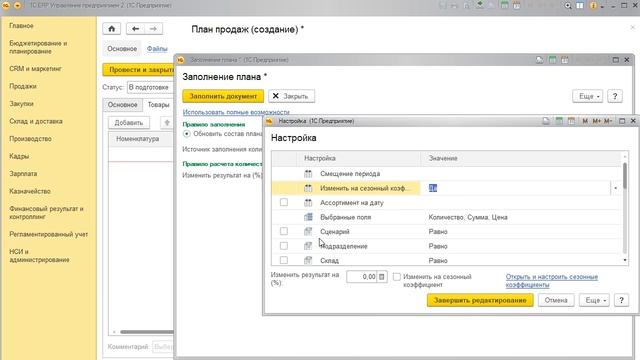Open the Основное tab beside Товары
This screenshot has width=640, height=360.
(122, 105)
